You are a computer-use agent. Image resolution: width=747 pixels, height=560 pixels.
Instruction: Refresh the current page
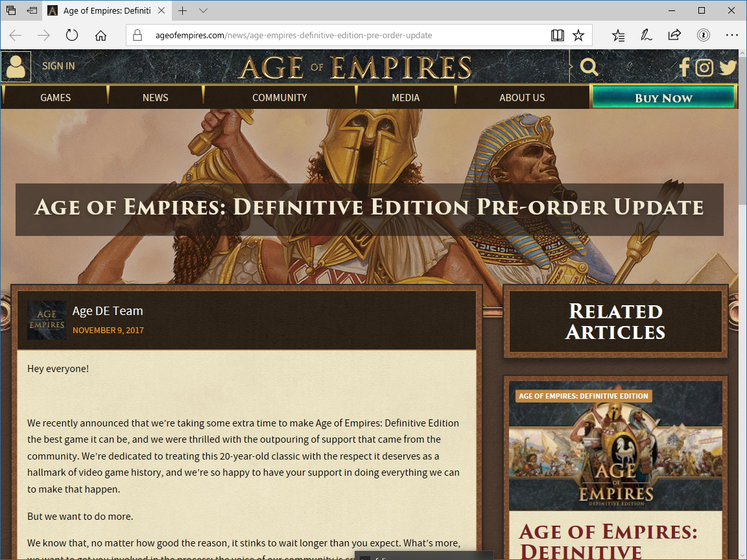click(72, 35)
